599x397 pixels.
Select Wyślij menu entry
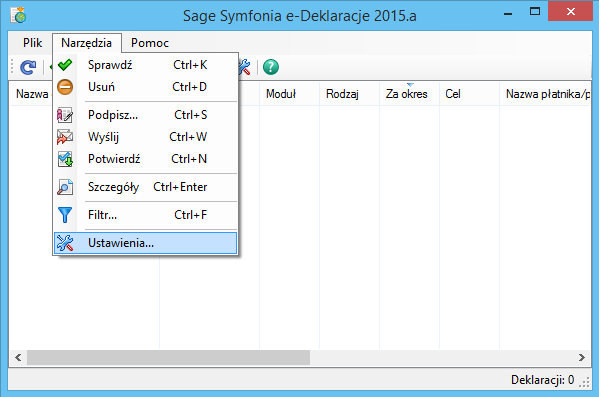tap(146, 137)
